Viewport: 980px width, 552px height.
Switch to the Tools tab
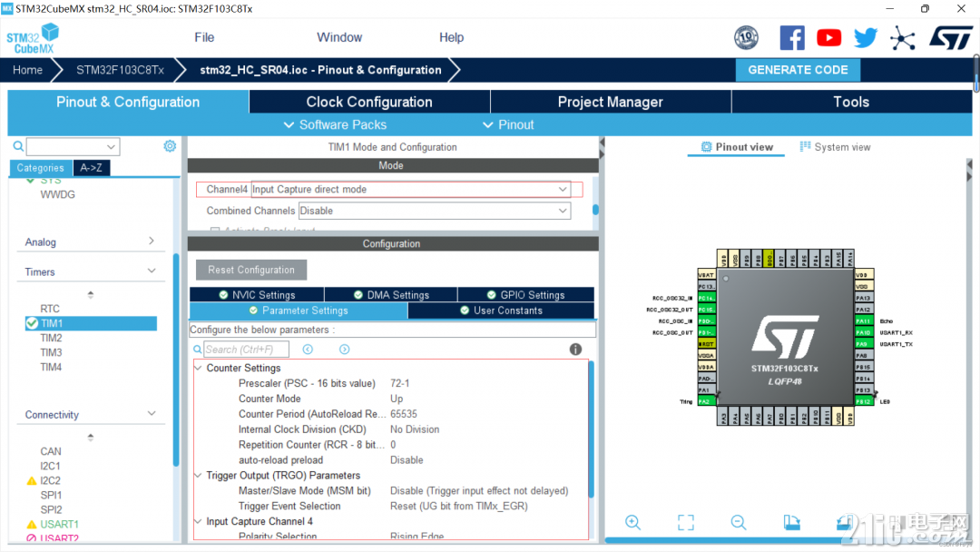point(852,102)
